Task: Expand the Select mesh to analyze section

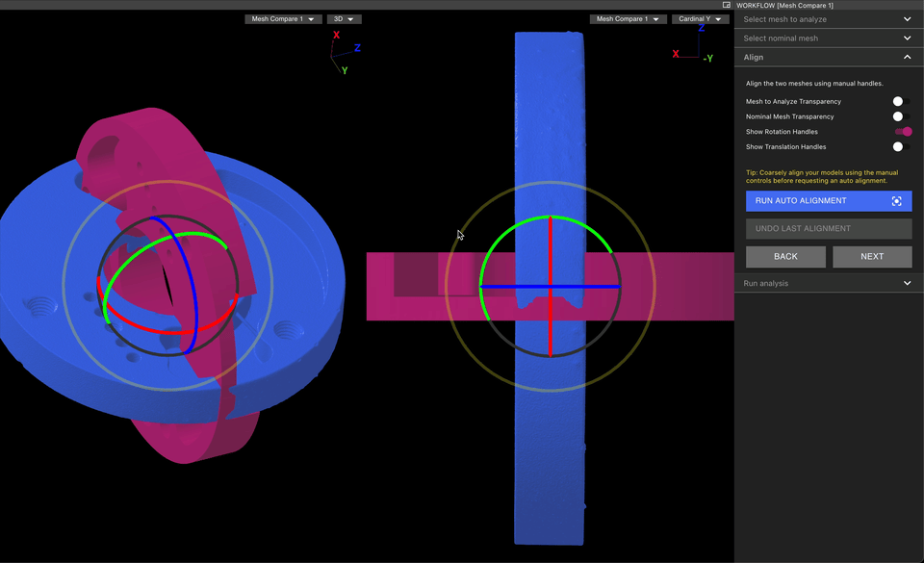Action: coord(829,19)
